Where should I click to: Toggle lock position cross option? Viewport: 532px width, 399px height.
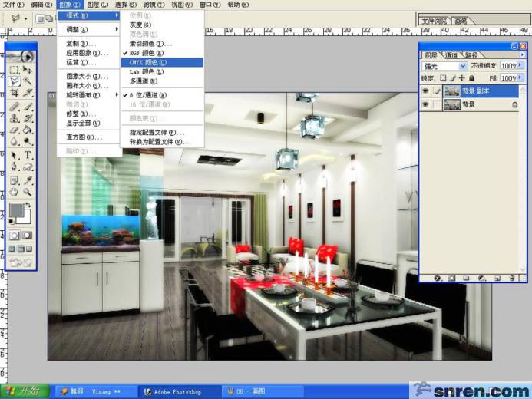(x=462, y=78)
